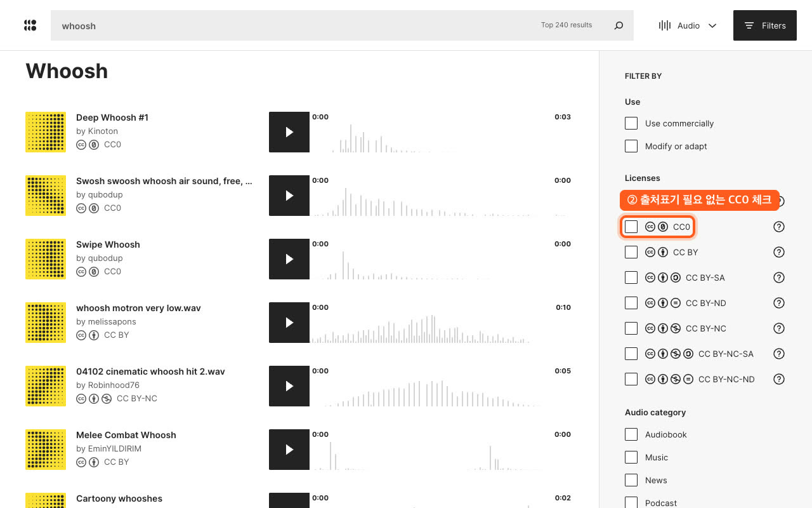Open help for CC BY license
812x508 pixels.
click(779, 252)
